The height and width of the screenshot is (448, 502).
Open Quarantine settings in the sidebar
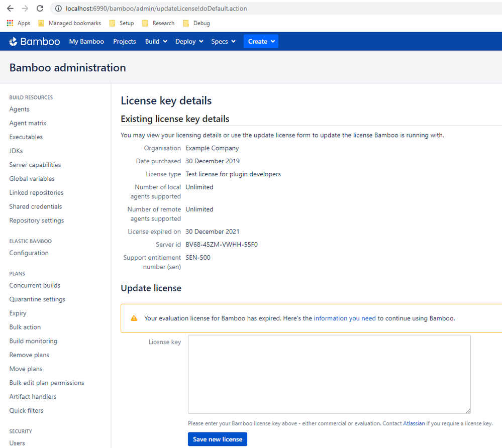coord(37,299)
